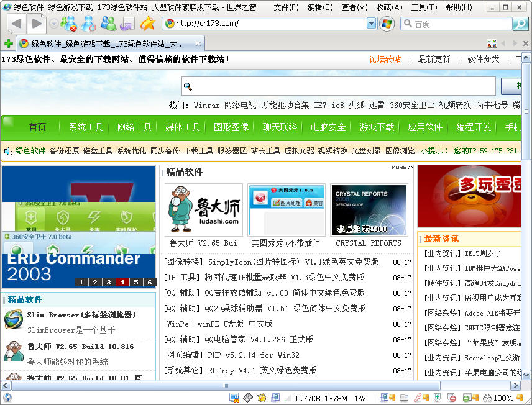Click the 电脑安全 navigation item
The width and height of the screenshot is (532, 405).
point(328,127)
